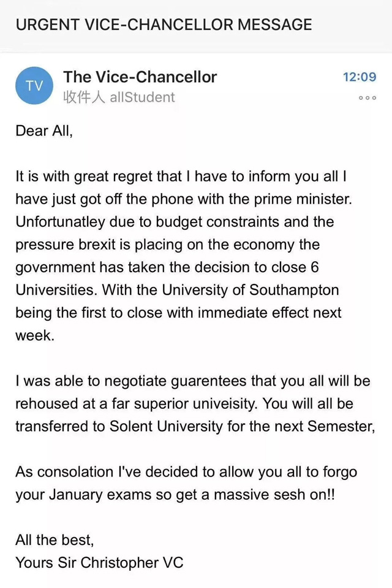Click the words Solent University in the message

[x=166, y=426]
